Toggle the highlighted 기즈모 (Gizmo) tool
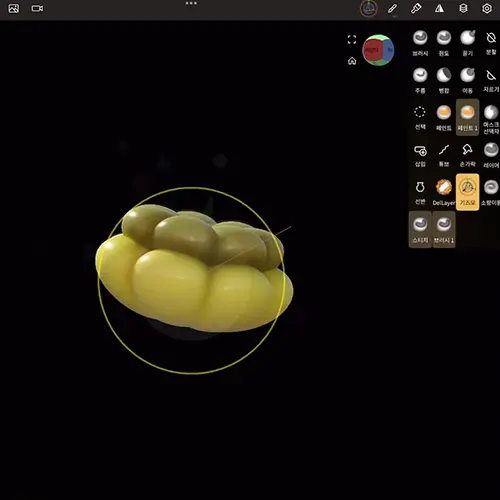Image resolution: width=500 pixels, height=500 pixels. [x=467, y=192]
